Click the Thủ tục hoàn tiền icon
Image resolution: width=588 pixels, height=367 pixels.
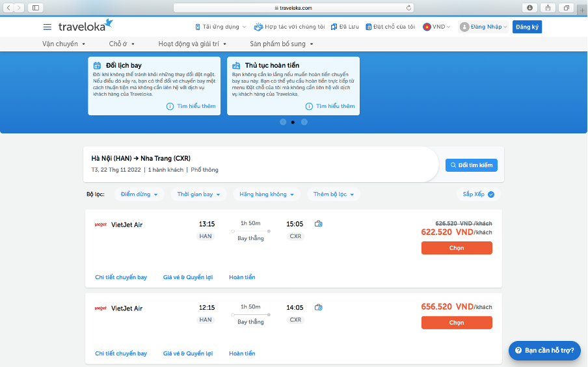click(236, 66)
